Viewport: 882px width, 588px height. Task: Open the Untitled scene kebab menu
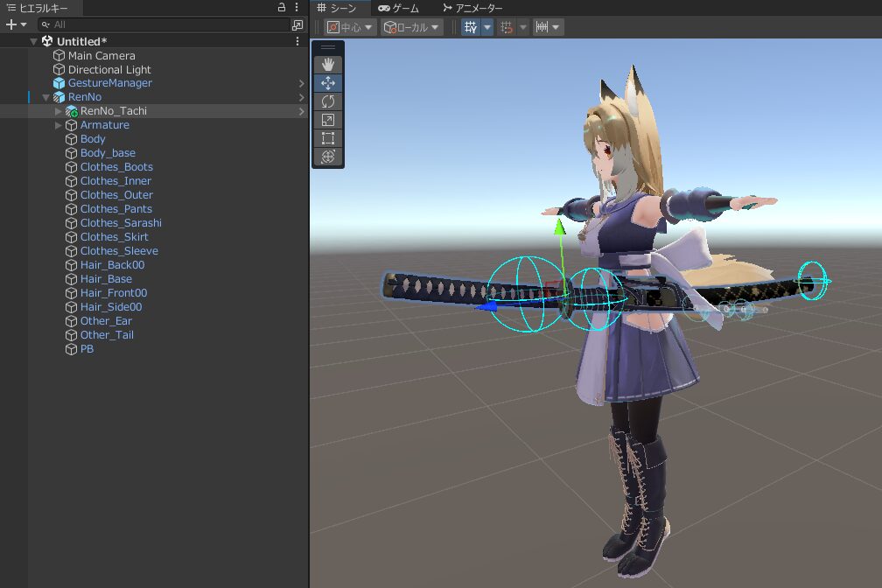[297, 41]
